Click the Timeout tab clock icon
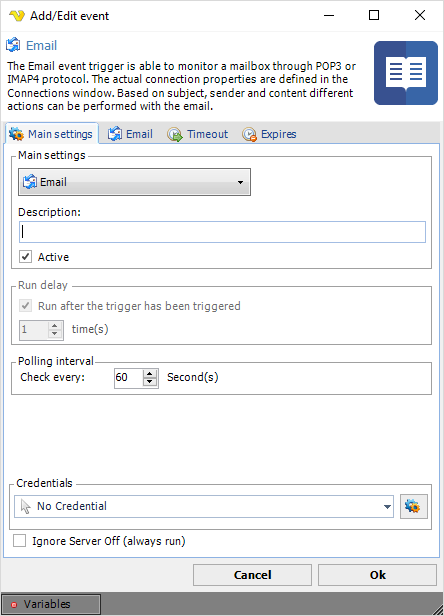 point(174,134)
